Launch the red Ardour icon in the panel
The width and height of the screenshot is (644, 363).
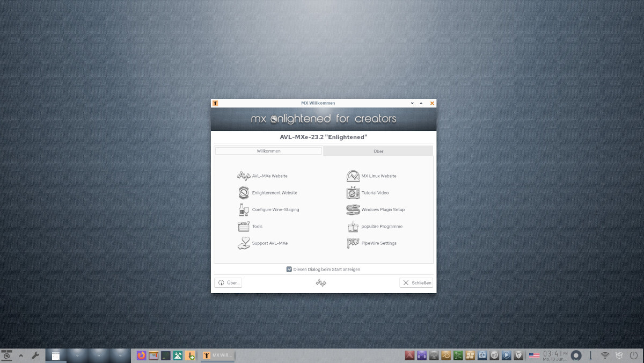coord(409,355)
